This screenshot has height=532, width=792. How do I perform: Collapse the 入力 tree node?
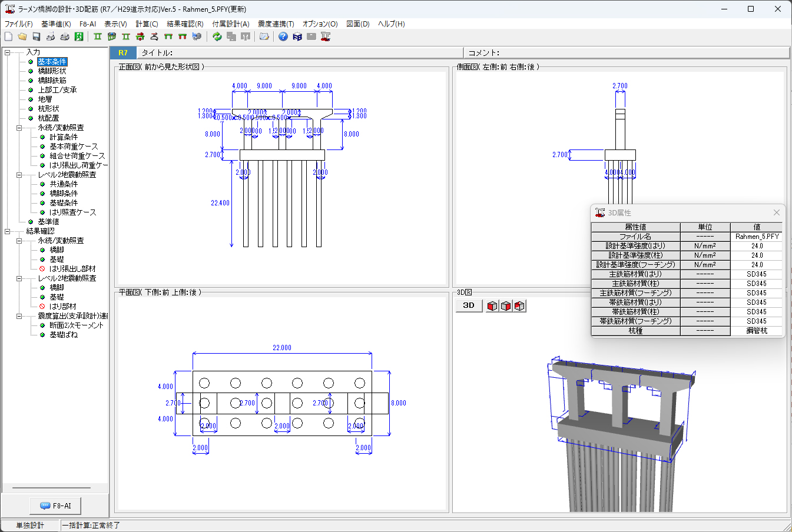tap(8, 52)
